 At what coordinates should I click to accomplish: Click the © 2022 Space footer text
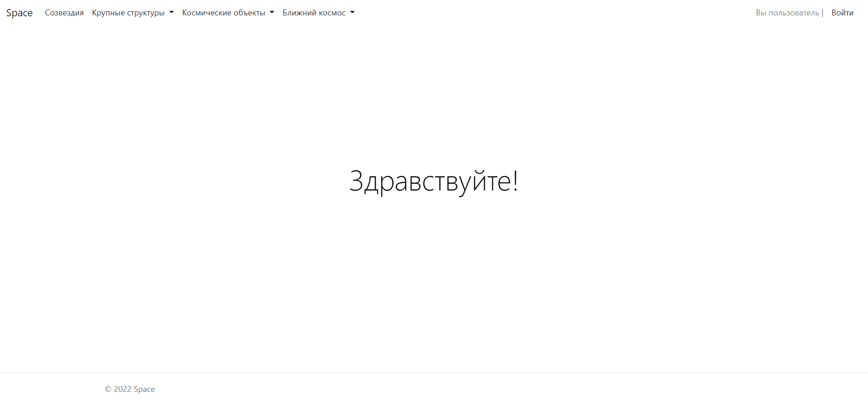[130, 389]
